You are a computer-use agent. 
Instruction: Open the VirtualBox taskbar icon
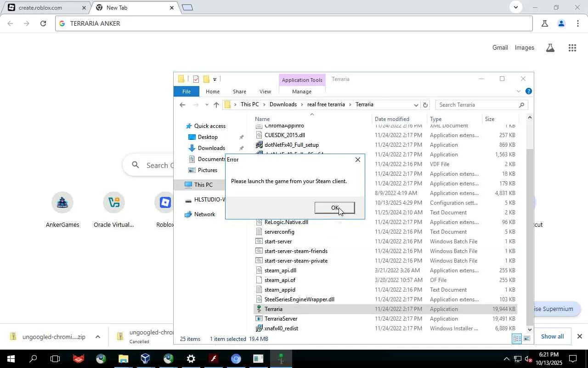point(146,359)
